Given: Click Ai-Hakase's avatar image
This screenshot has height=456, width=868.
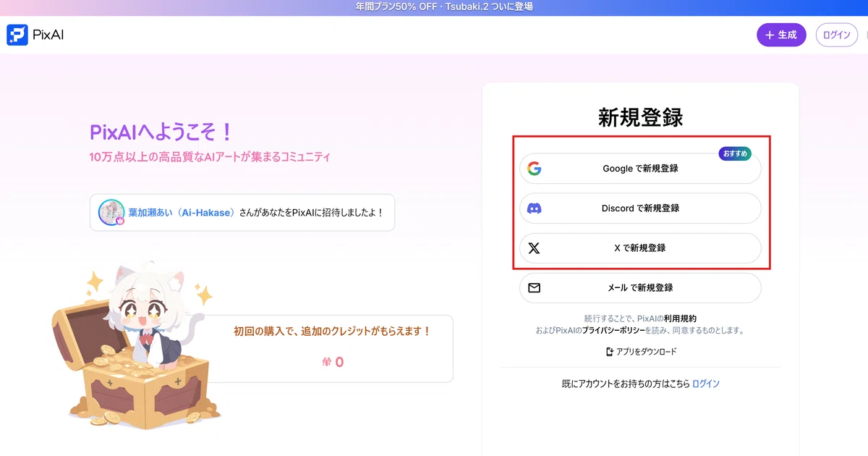Looking at the screenshot, I should point(111,212).
